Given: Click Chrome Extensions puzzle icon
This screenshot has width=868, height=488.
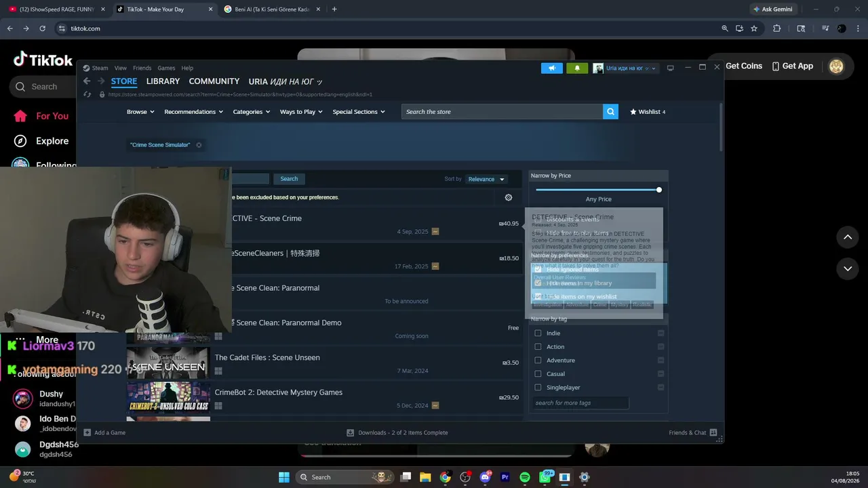Looking at the screenshot, I should coord(777,28).
